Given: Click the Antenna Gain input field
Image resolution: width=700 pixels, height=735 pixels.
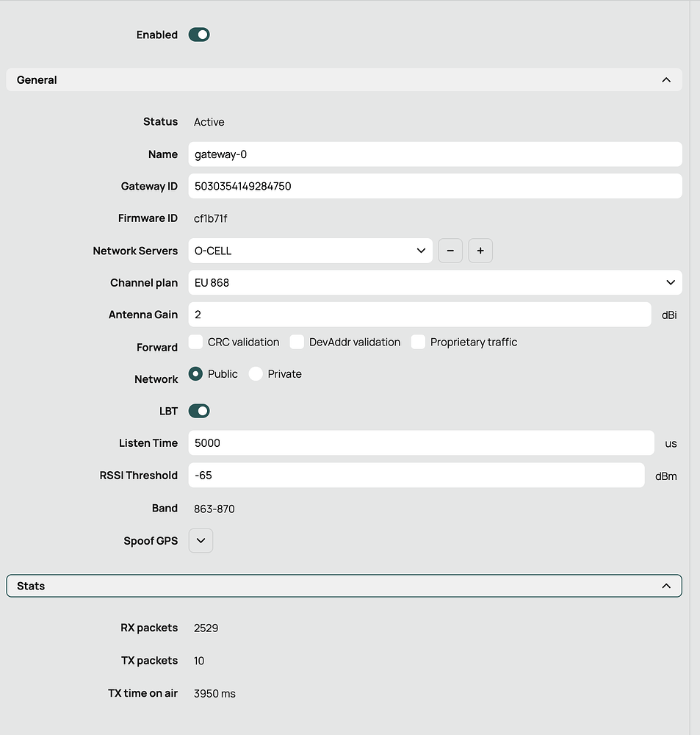Looking at the screenshot, I should pos(419,315).
